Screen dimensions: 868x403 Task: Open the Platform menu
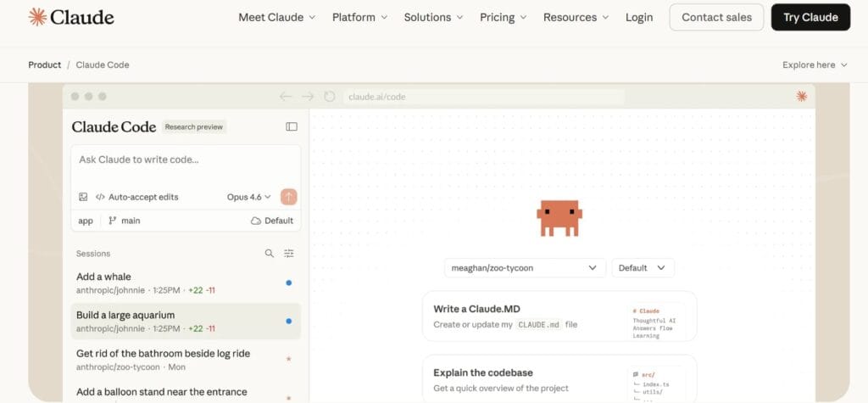pyautogui.click(x=359, y=17)
